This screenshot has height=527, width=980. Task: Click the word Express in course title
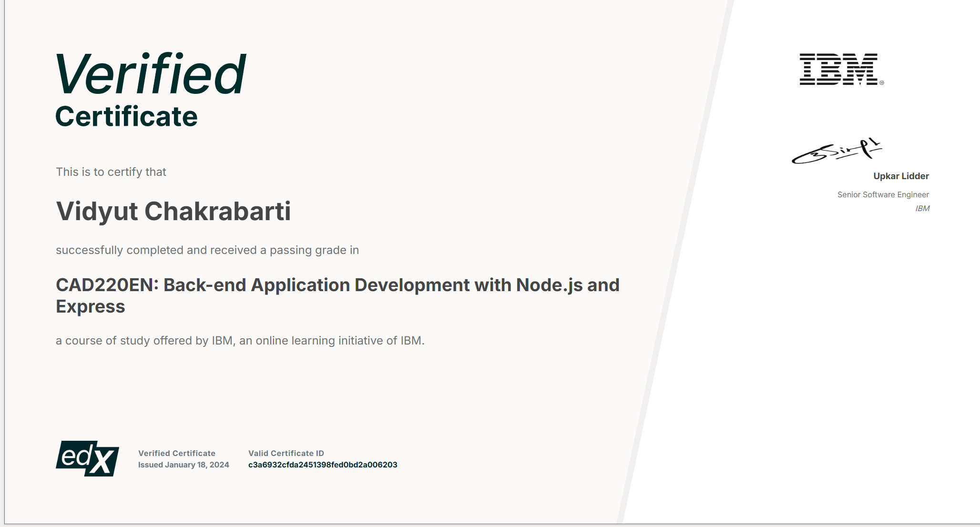pyautogui.click(x=91, y=306)
